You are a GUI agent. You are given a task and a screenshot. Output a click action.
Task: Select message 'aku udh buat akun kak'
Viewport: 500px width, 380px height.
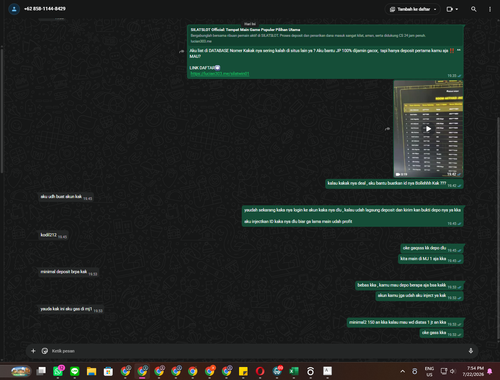[66, 197]
